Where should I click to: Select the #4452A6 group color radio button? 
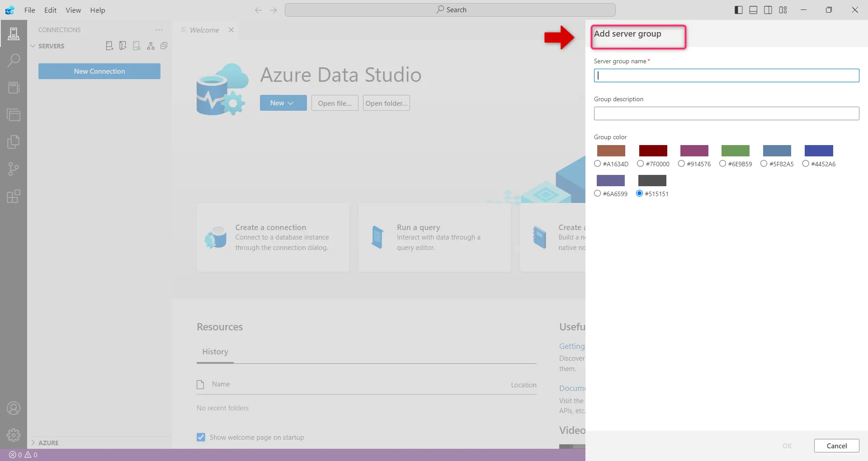(805, 164)
